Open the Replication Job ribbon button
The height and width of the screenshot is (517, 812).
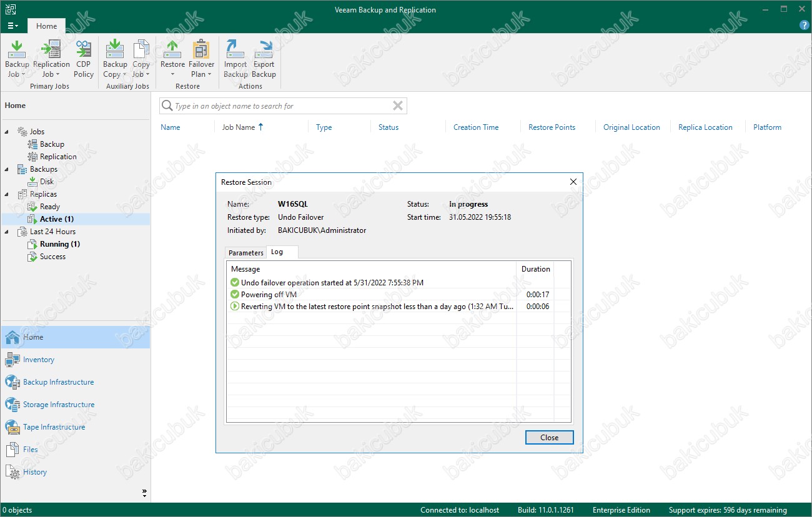pos(51,59)
